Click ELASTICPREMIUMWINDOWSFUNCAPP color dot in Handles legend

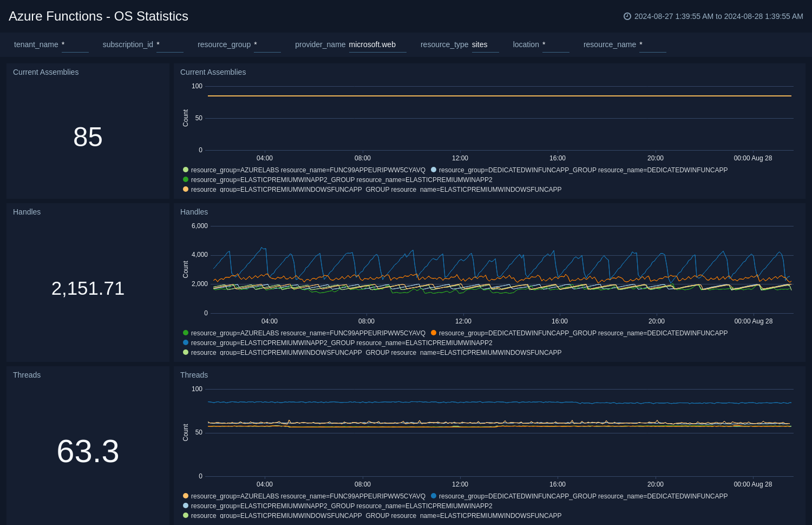[x=186, y=352]
